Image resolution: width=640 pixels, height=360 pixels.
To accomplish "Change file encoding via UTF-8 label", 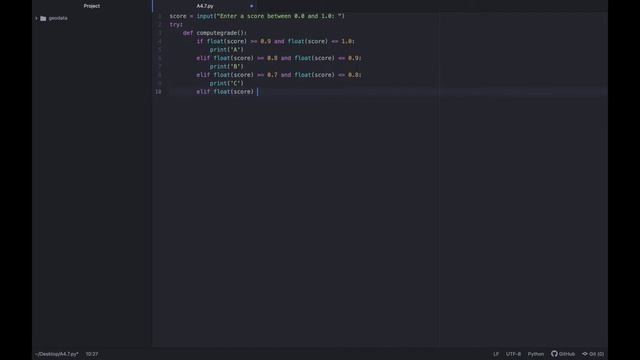I will 513,354.
